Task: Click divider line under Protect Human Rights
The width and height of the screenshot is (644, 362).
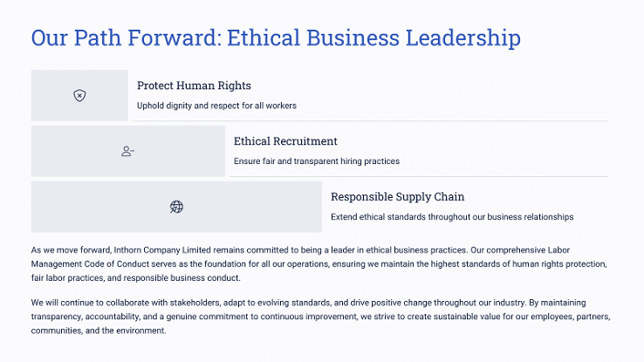Action: (x=371, y=121)
